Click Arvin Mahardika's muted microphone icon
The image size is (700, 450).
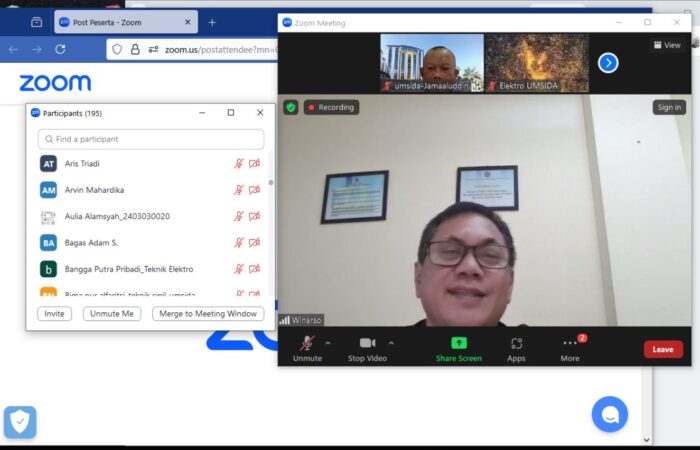(239, 190)
